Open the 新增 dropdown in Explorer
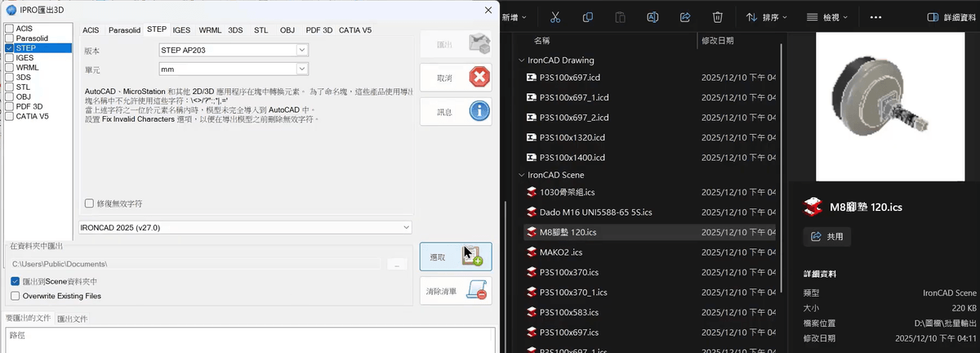980x353 pixels. 514,16
